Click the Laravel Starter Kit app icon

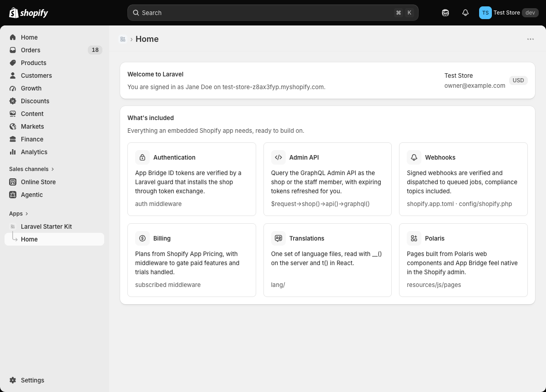coord(13,226)
